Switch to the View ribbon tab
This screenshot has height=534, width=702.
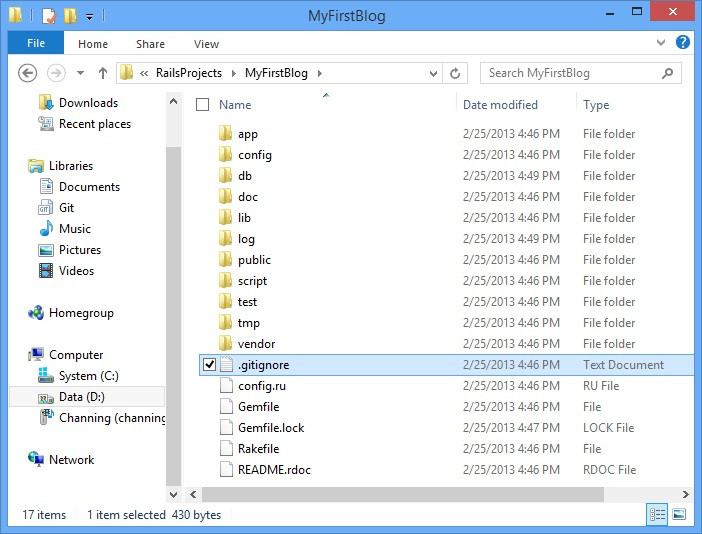tap(206, 44)
